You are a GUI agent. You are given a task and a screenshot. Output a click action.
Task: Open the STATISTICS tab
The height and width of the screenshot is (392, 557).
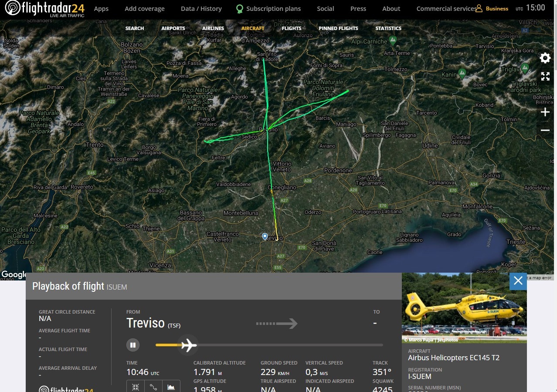tap(388, 28)
